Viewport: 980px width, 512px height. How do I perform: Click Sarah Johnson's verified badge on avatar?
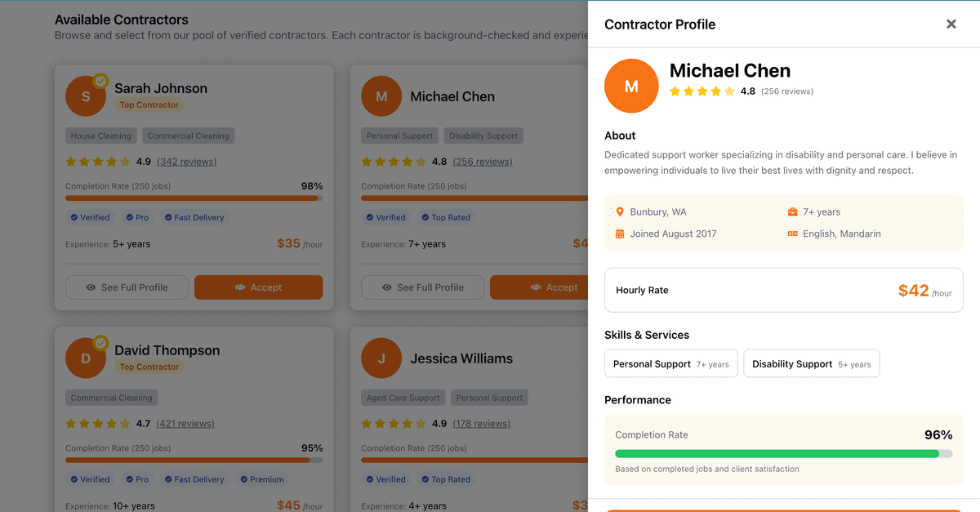pos(100,81)
